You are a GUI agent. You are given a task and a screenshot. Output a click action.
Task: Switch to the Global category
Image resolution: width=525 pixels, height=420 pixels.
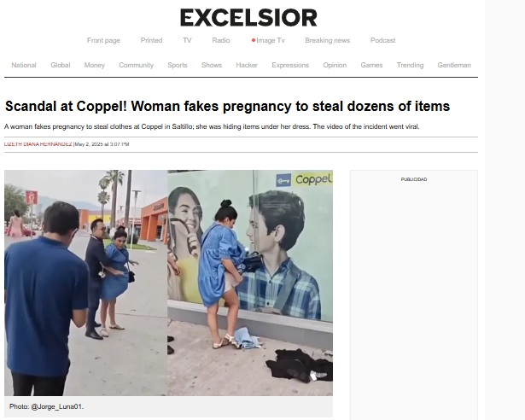point(61,65)
